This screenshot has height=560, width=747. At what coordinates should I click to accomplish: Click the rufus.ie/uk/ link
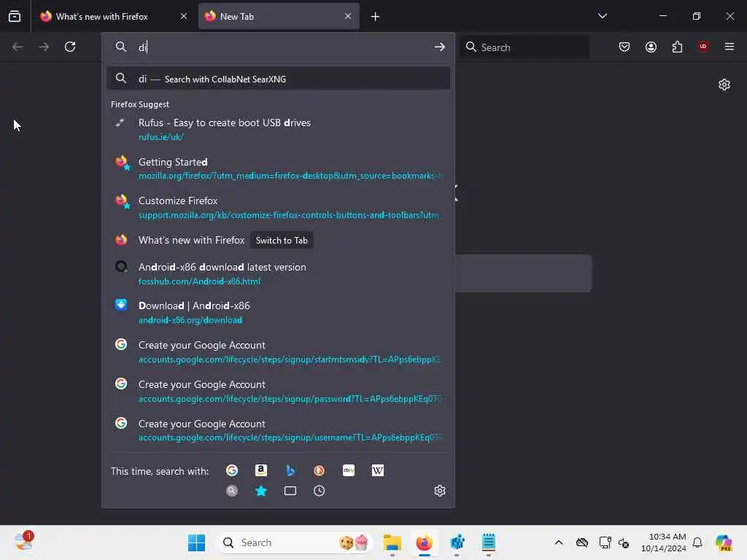161,137
